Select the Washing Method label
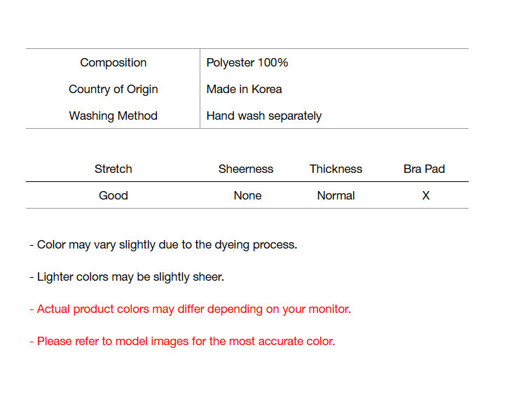The width and height of the screenshot is (510, 420). 113,116
